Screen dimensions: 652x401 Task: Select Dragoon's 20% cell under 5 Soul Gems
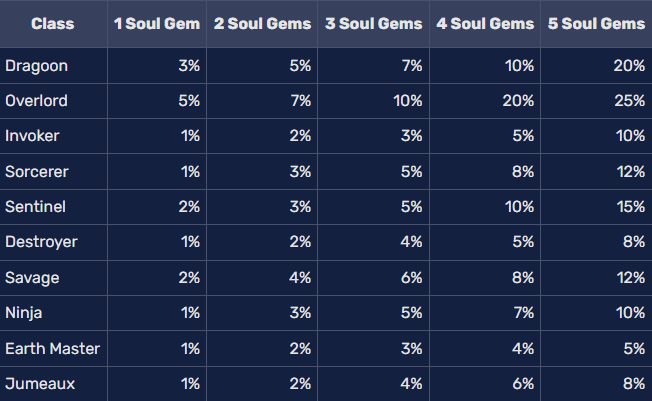(631, 66)
